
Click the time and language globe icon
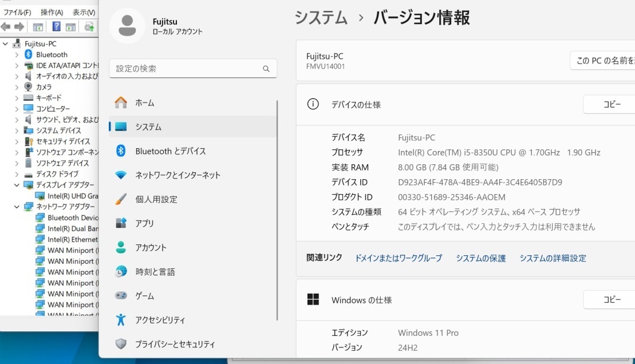pos(121,271)
